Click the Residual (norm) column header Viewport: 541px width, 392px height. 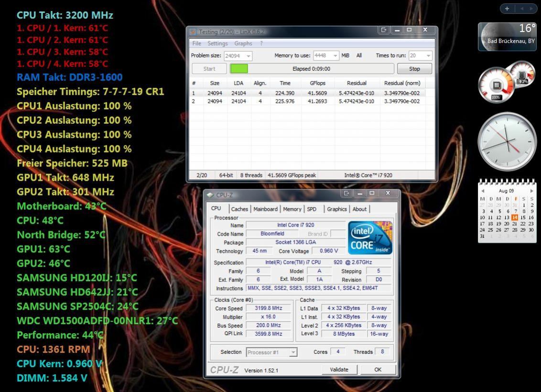(x=402, y=83)
